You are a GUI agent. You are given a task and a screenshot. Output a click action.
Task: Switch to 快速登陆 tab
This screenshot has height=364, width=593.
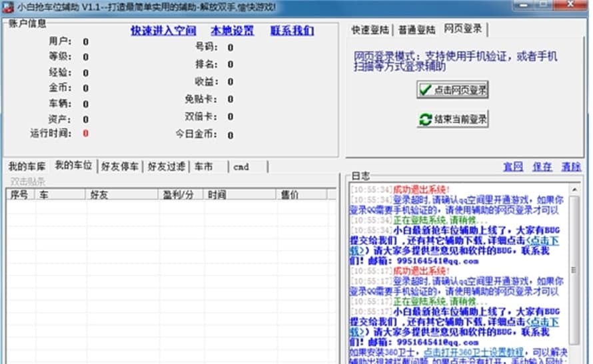pyautogui.click(x=370, y=30)
